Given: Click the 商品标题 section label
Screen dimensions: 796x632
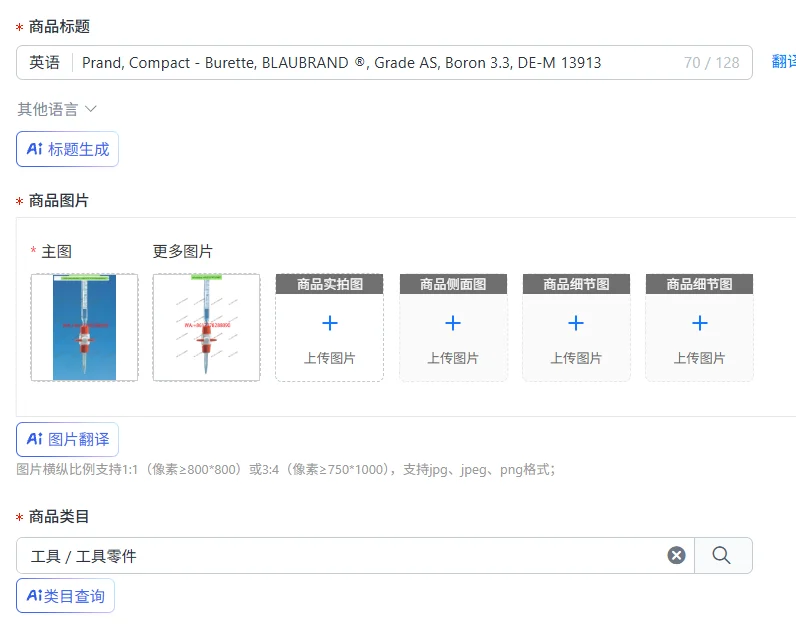Looking at the screenshot, I should (x=59, y=26).
